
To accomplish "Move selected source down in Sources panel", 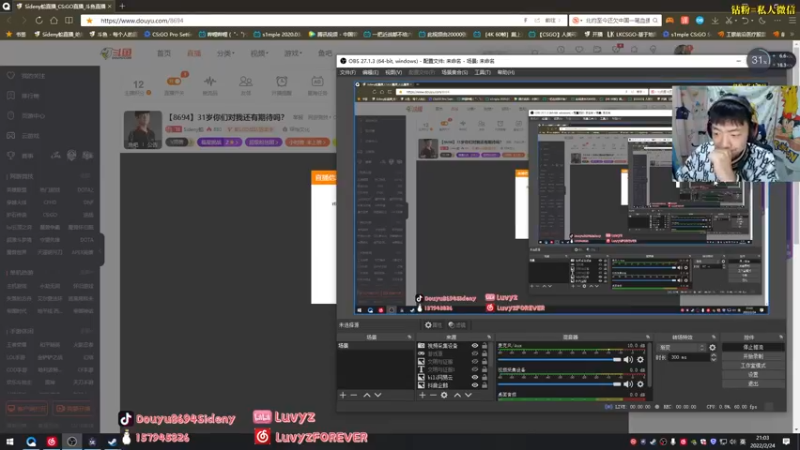I will (468, 395).
